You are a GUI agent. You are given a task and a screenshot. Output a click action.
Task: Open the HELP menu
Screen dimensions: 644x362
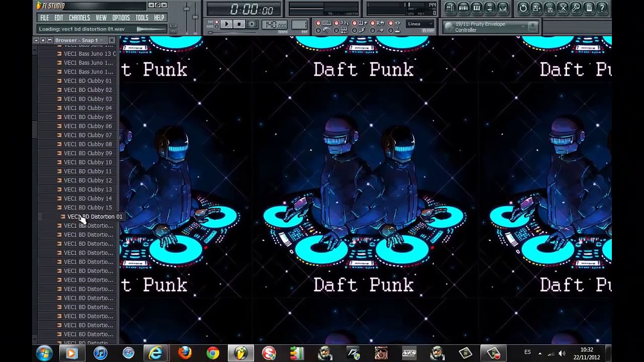click(x=159, y=18)
